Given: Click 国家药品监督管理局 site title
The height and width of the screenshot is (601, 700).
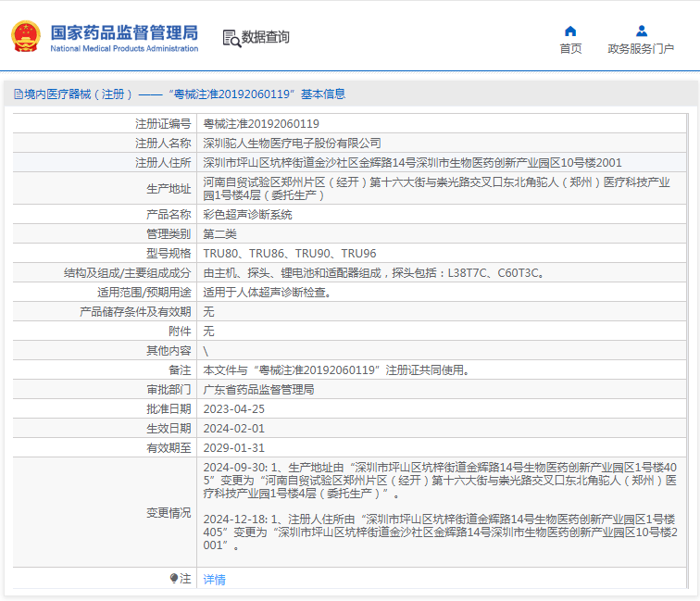Looking at the screenshot, I should click(124, 32).
